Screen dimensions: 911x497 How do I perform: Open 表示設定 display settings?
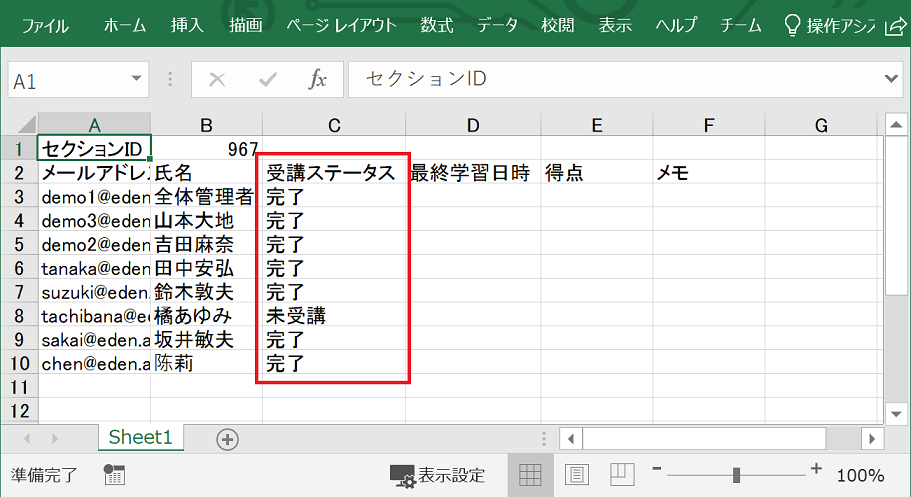tap(437, 475)
